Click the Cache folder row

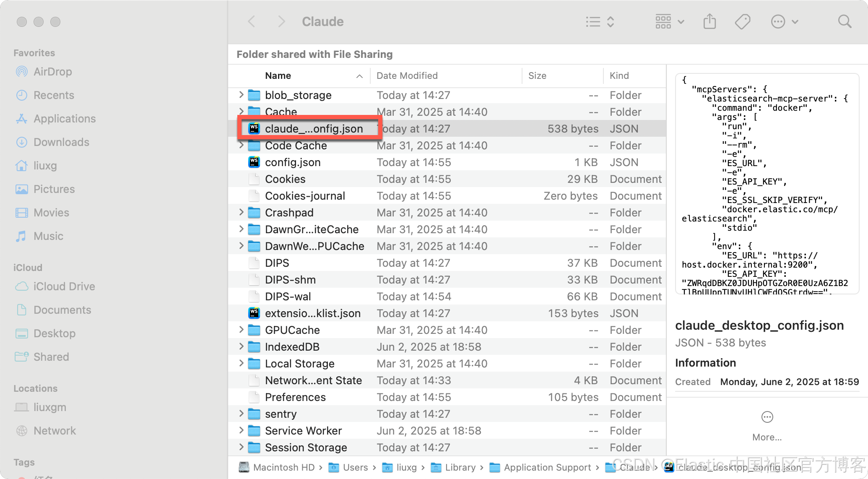coord(447,112)
